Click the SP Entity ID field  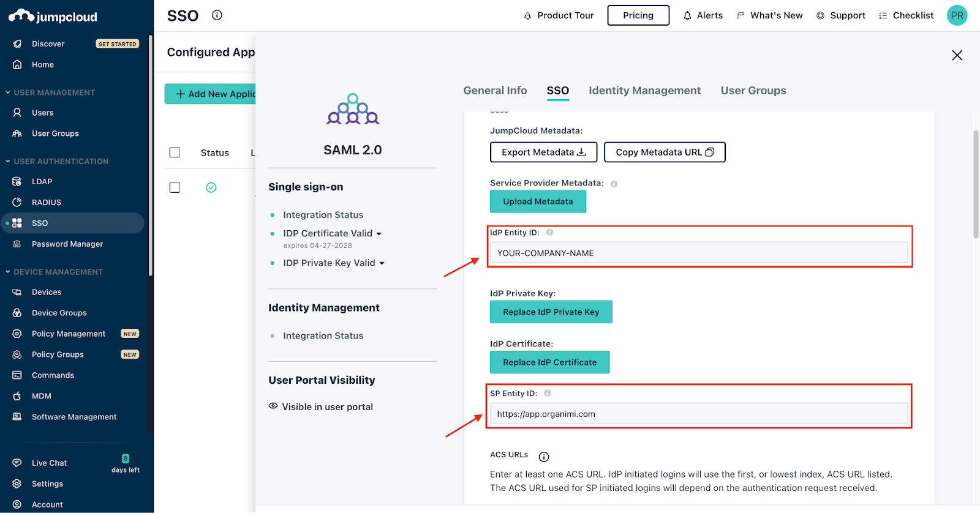pos(699,414)
